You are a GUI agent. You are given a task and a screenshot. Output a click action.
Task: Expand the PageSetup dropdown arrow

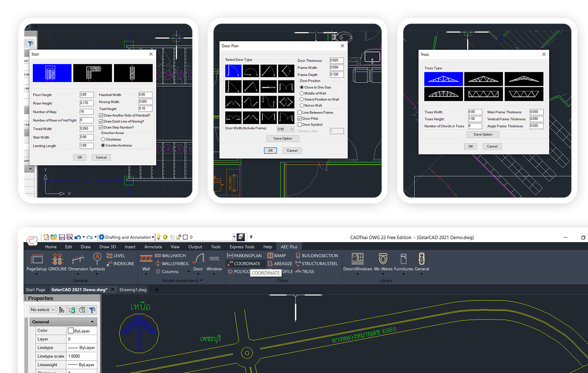pyautogui.click(x=36, y=274)
